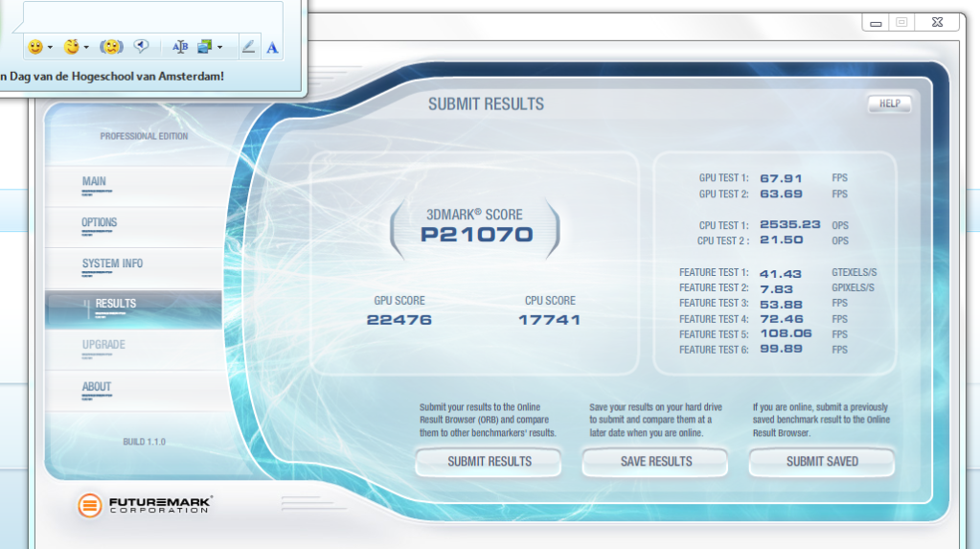Screen dimensions: 980x549
Task: Click the PROFESSIONAL EDITION label
Action: tap(144, 136)
